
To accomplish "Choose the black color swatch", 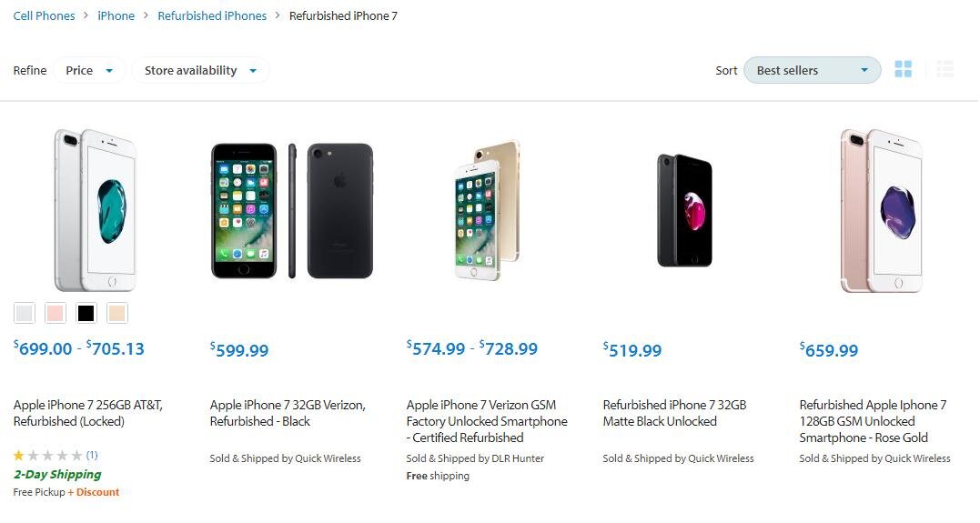I will [86, 313].
